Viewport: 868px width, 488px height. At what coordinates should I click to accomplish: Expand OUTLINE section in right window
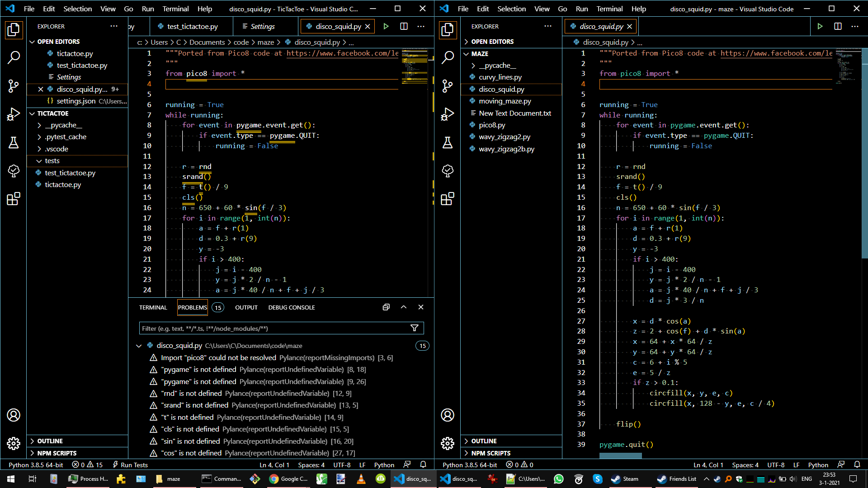pyautogui.click(x=484, y=441)
